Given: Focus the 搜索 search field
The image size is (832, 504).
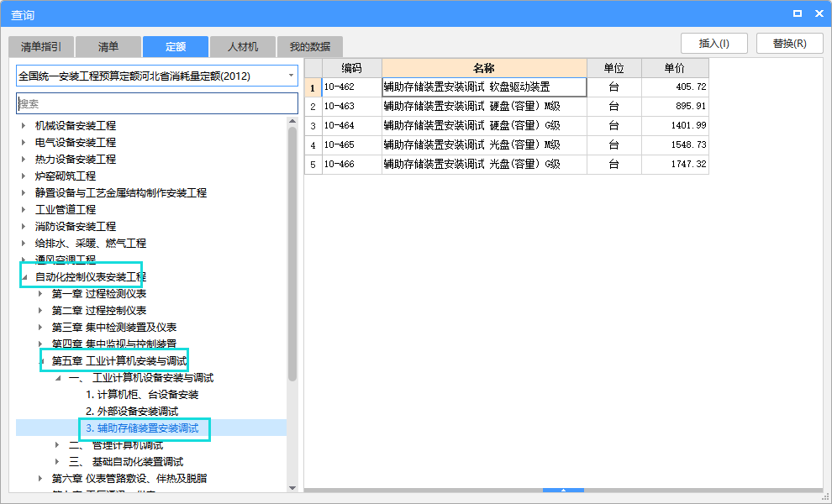Looking at the screenshot, I should 157,103.
